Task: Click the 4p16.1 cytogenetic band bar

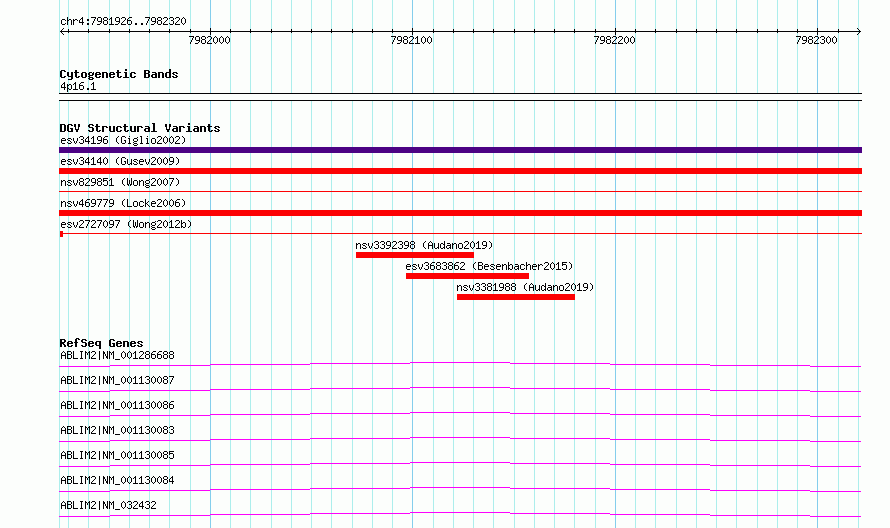Action: point(460,97)
